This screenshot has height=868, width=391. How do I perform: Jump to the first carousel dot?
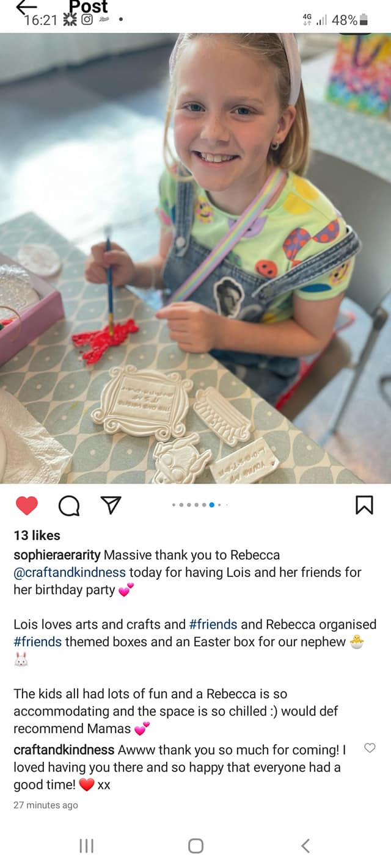coord(174,505)
